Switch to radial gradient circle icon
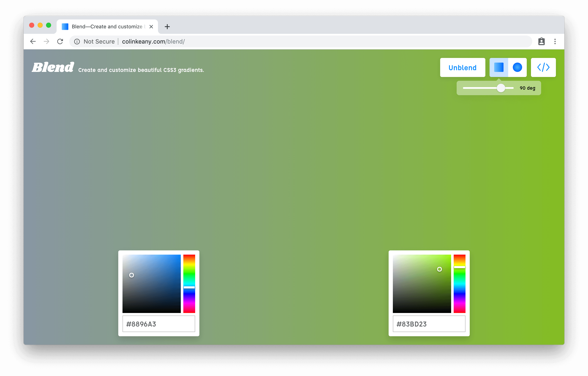 click(x=517, y=67)
